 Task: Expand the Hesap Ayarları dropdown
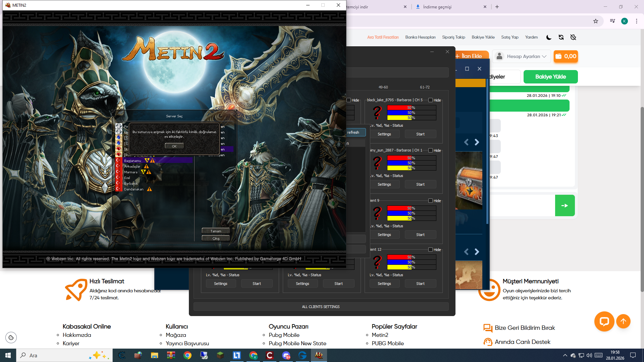(522, 56)
